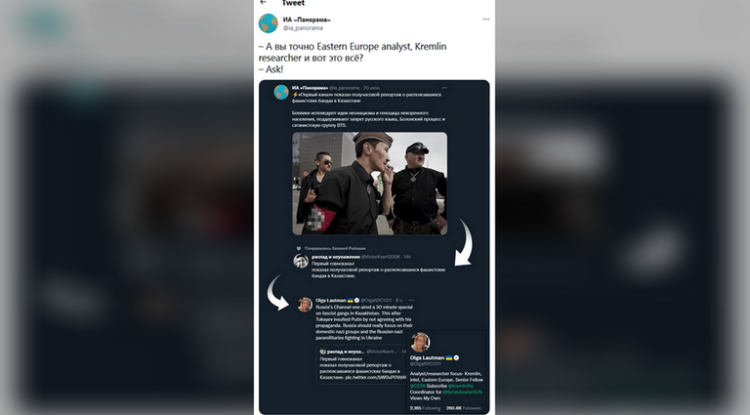Viewport: 750px width, 415px height.
Task: Open the quoted распад и неуважение tweet
Action: tap(361, 364)
